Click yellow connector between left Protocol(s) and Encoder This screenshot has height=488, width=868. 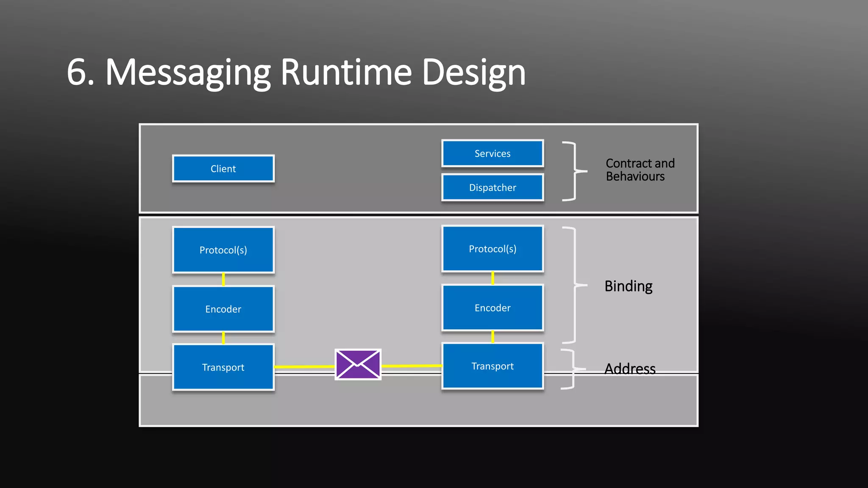click(x=223, y=280)
